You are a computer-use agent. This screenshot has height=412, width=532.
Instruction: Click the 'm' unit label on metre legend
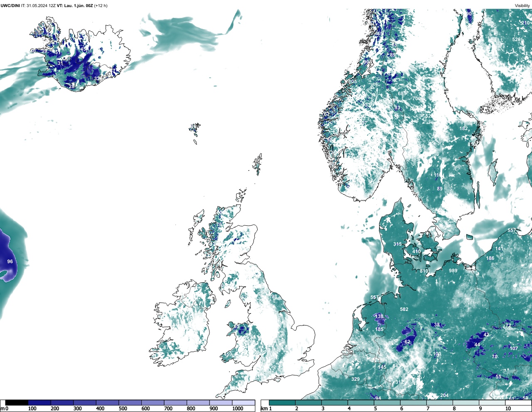2,409
